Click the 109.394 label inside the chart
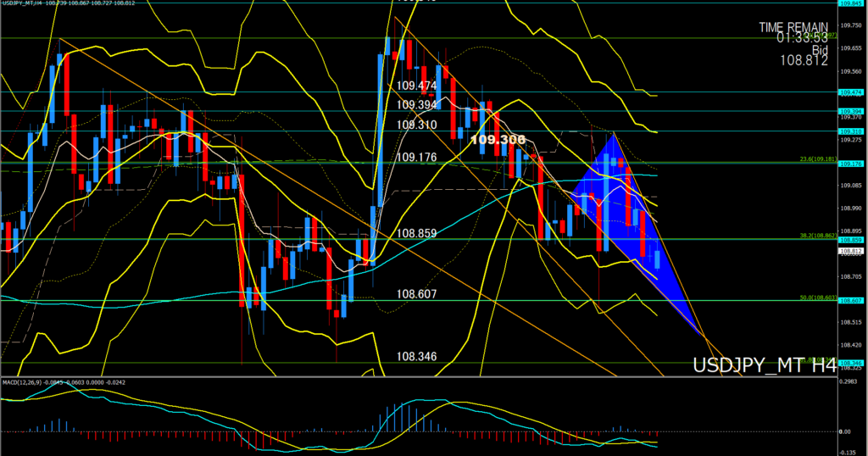The height and width of the screenshot is (456, 868). (x=417, y=105)
